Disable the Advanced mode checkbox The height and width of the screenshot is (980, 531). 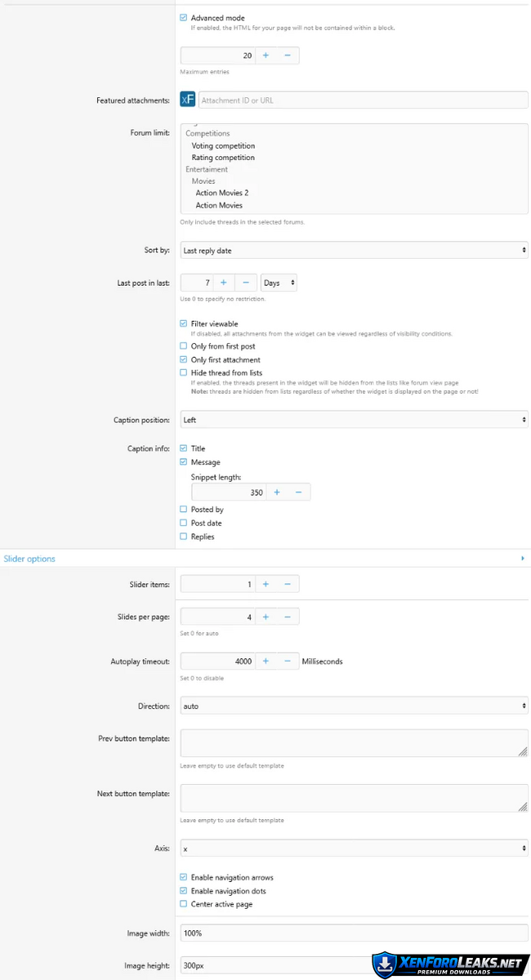coord(184,18)
